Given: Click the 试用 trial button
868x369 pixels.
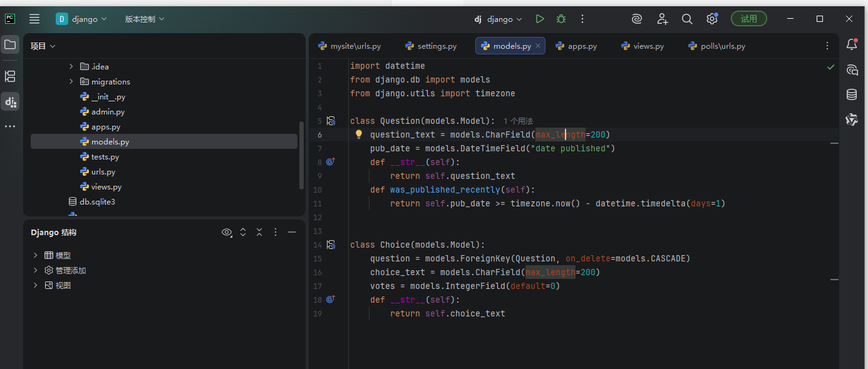Looking at the screenshot, I should point(749,19).
